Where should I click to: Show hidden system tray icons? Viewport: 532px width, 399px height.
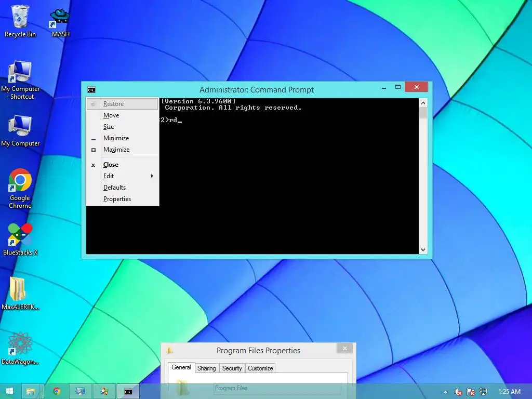tap(445, 392)
